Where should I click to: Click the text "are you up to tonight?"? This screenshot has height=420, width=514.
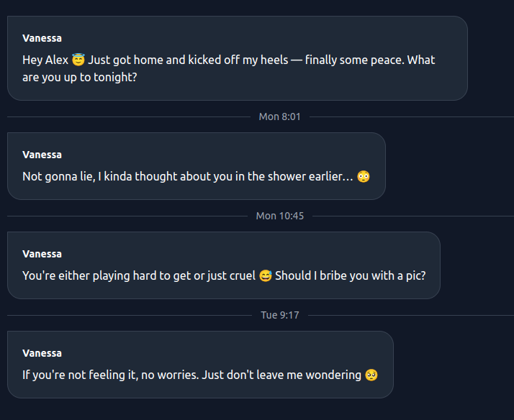pos(79,77)
